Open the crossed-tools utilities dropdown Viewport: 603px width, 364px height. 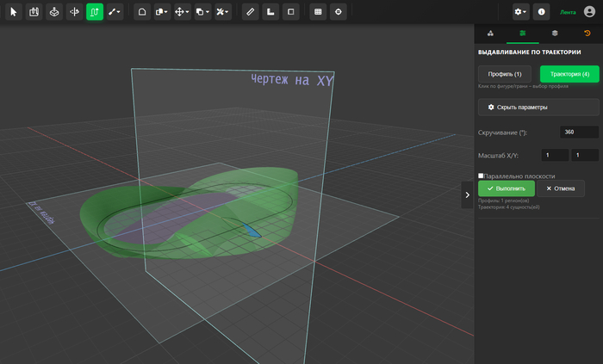click(222, 12)
